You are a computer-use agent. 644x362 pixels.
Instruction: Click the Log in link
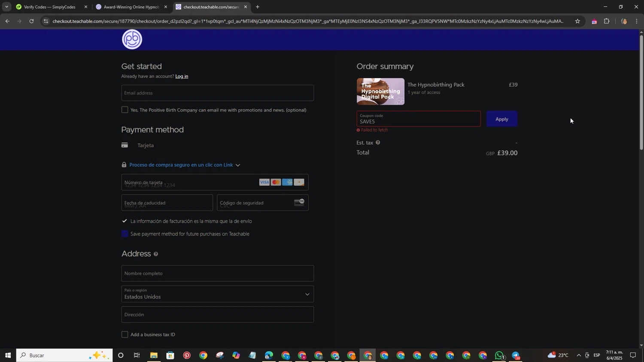click(x=182, y=76)
